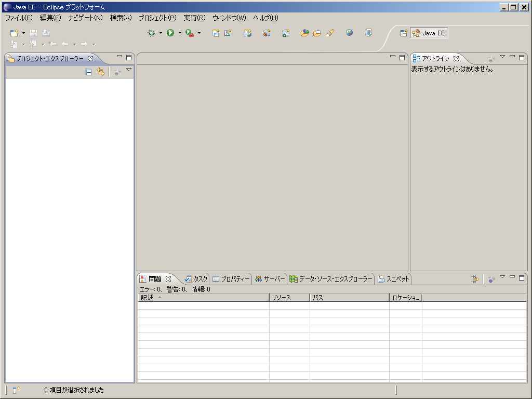Open the Debug button dropdown arrow
532x399 pixels.
[161, 33]
